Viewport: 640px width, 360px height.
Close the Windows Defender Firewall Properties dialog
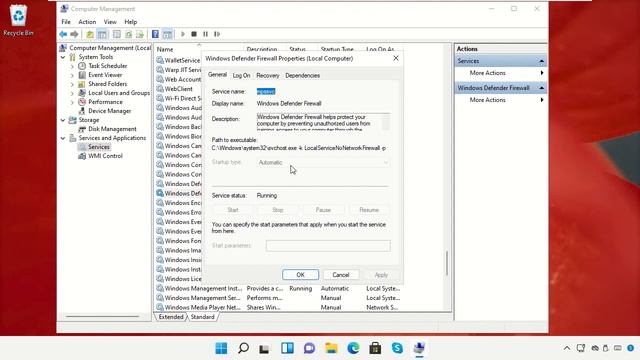[x=396, y=58]
